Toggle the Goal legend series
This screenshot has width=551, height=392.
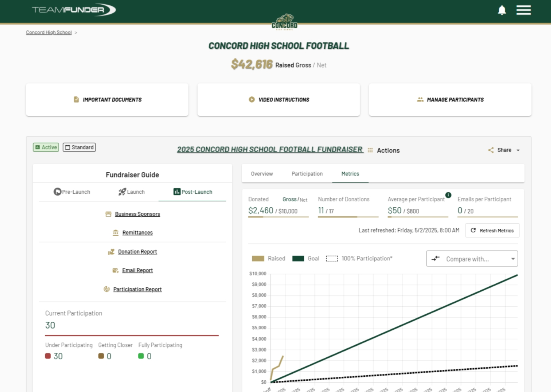click(306, 258)
